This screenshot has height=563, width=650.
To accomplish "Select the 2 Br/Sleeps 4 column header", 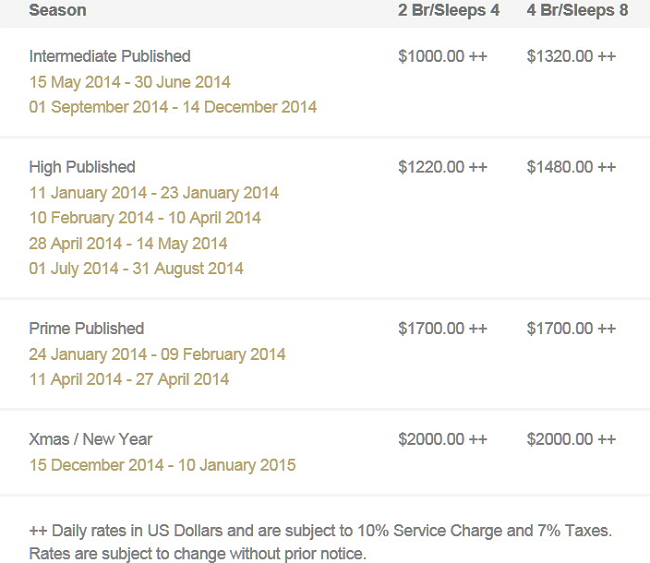I will 449,10.
